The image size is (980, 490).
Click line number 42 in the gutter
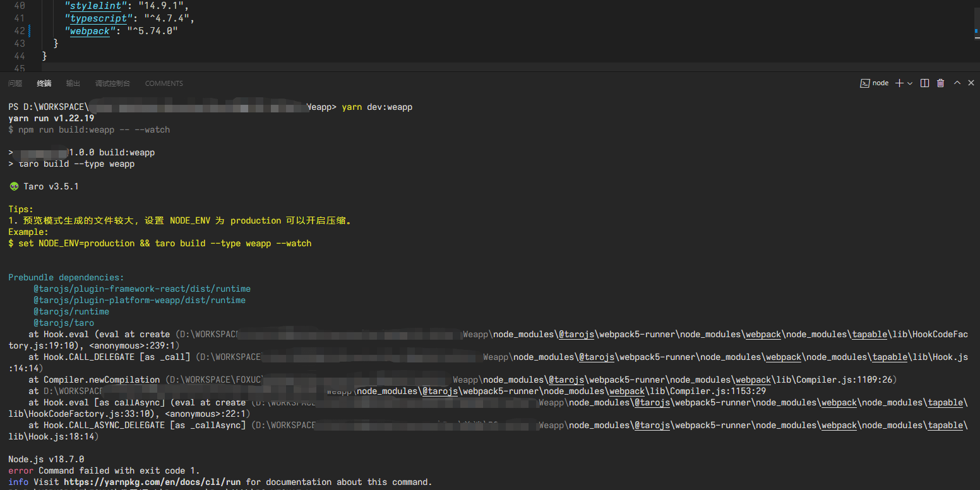pyautogui.click(x=19, y=30)
